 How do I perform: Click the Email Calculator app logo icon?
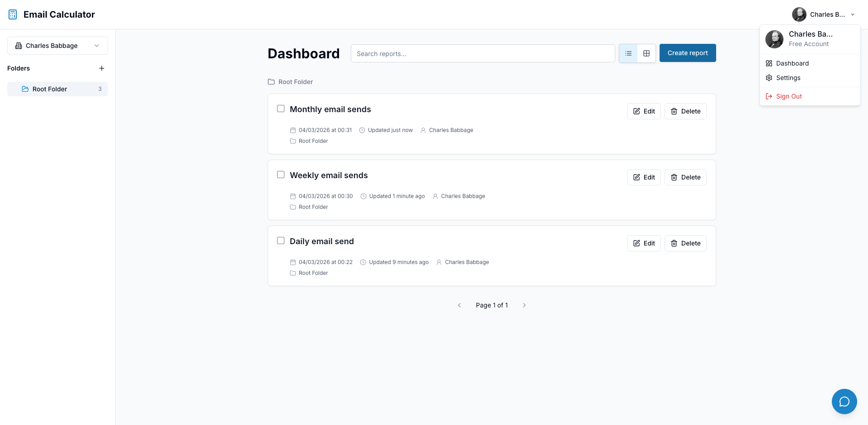[x=12, y=14]
